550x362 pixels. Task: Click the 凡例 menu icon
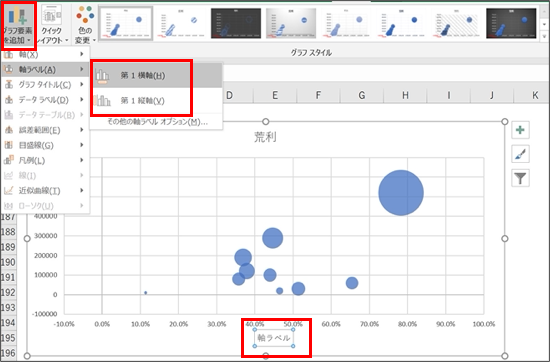[x=9, y=160]
